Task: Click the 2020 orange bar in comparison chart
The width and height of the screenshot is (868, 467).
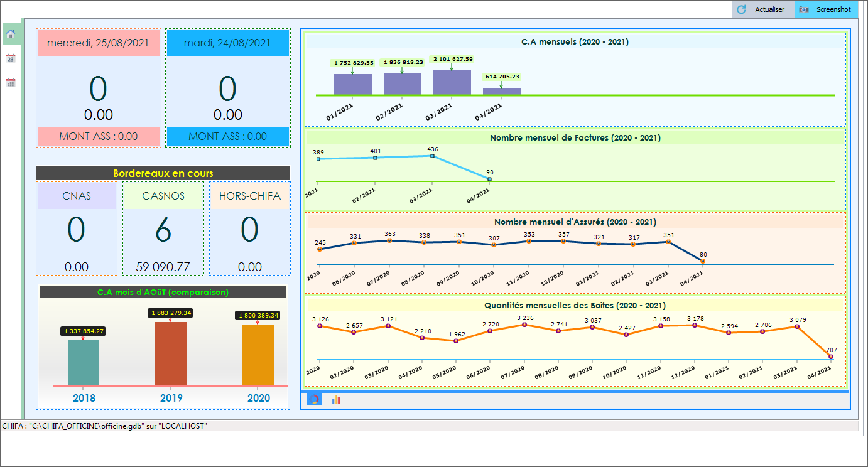Action: coord(258,355)
